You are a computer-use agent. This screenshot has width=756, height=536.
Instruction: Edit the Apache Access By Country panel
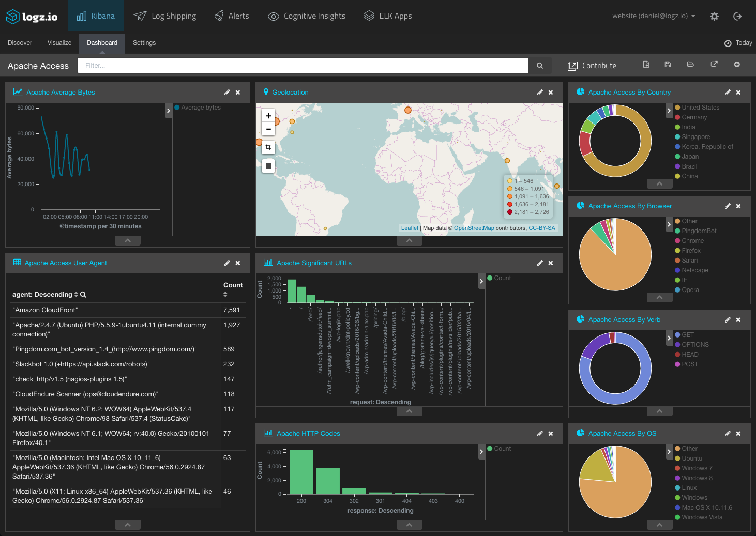point(728,93)
